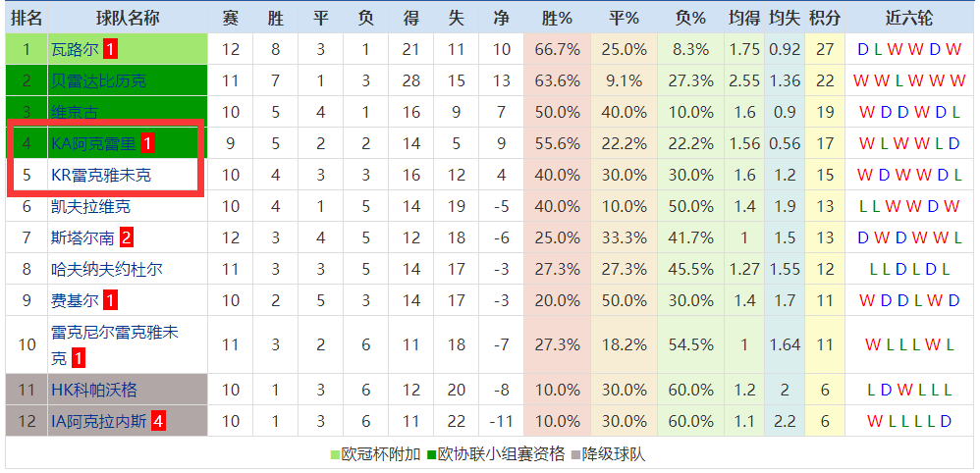Viewport: 980px width, 473px height.
Task: Click light green 欧冠杯附加 legend square
Action: [x=335, y=455]
